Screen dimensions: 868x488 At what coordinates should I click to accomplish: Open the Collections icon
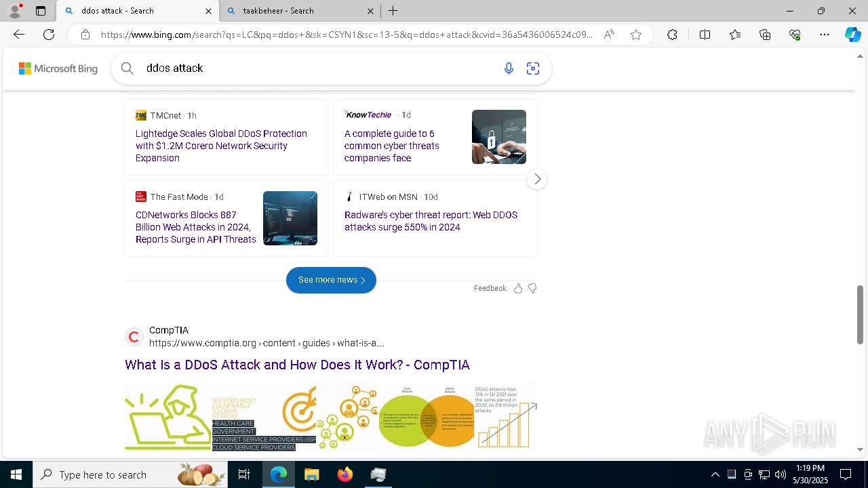point(765,35)
